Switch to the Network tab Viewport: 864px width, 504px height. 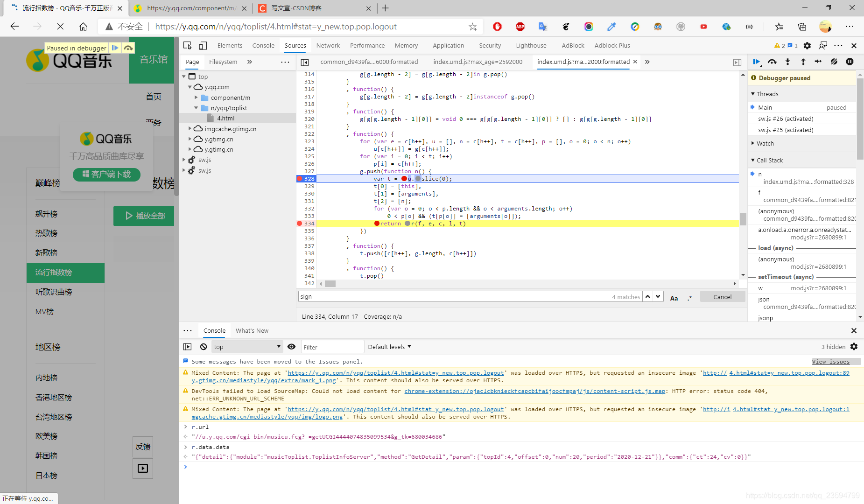[328, 45]
